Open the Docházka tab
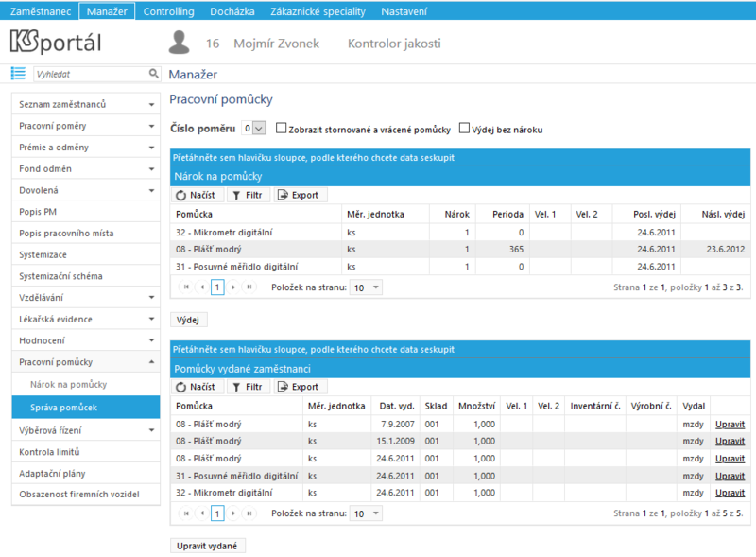The width and height of the screenshot is (756, 557). click(232, 11)
